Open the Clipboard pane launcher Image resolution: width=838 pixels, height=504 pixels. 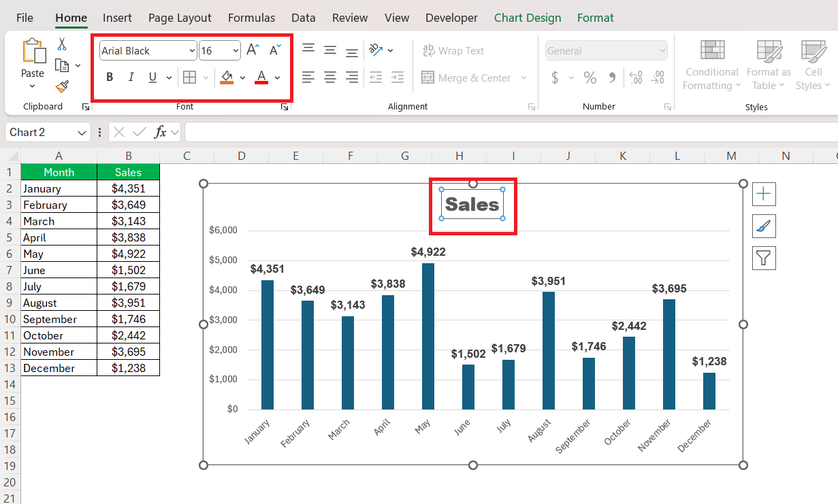click(86, 107)
